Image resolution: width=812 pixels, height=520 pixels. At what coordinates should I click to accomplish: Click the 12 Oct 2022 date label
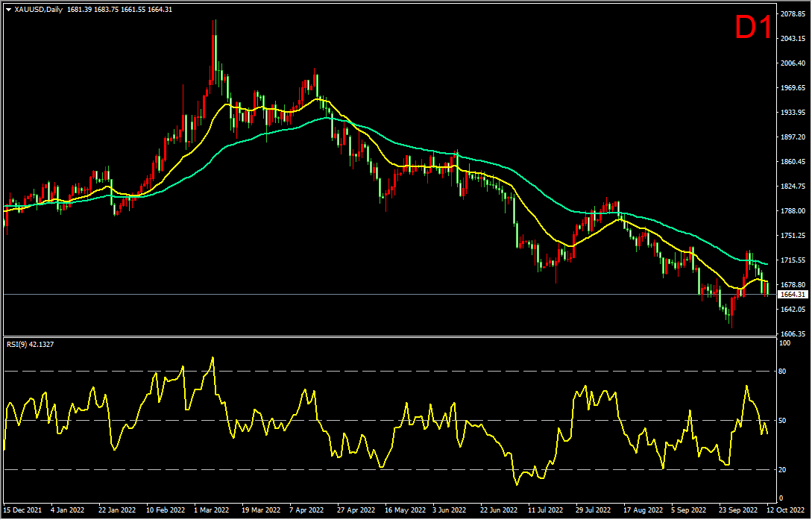(786, 510)
